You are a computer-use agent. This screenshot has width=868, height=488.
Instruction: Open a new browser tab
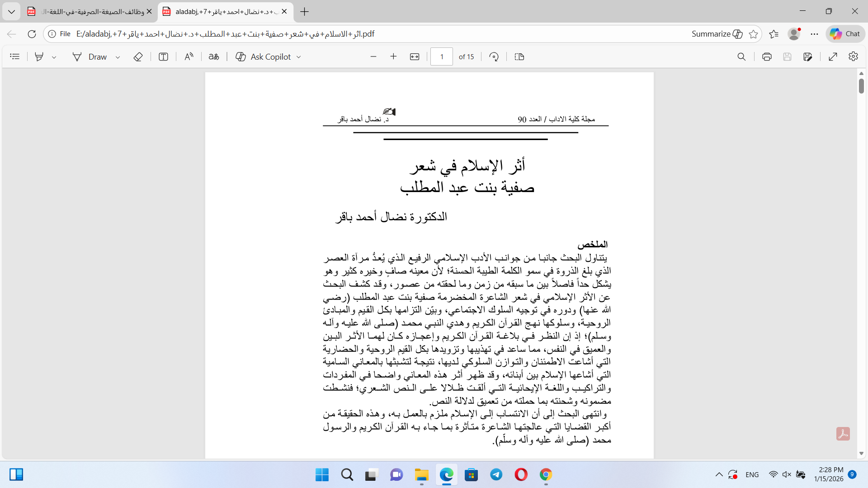[x=305, y=12]
